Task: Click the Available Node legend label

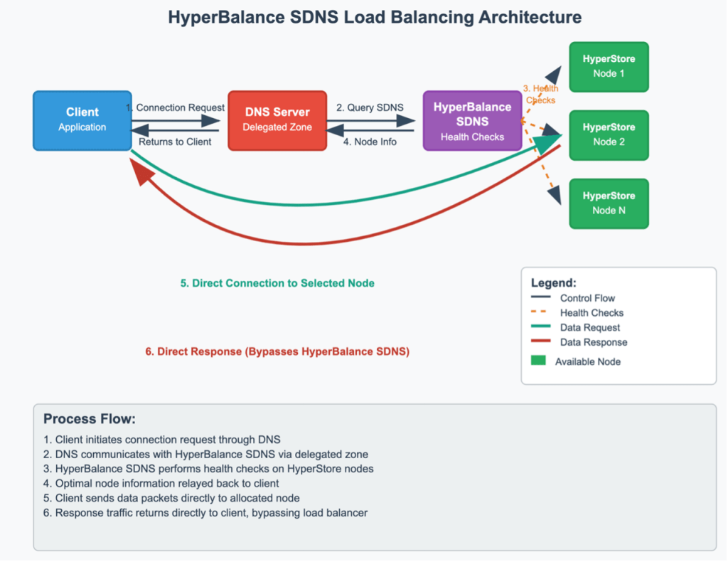Action: click(588, 362)
